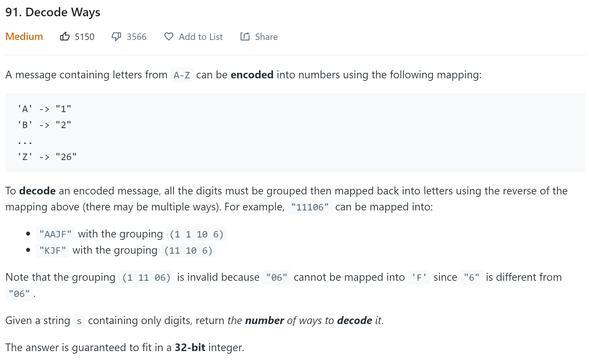Image resolution: width=589 pixels, height=364 pixels.
Task: Click the (1 1 10 6) grouping snippet
Action: click(x=196, y=234)
